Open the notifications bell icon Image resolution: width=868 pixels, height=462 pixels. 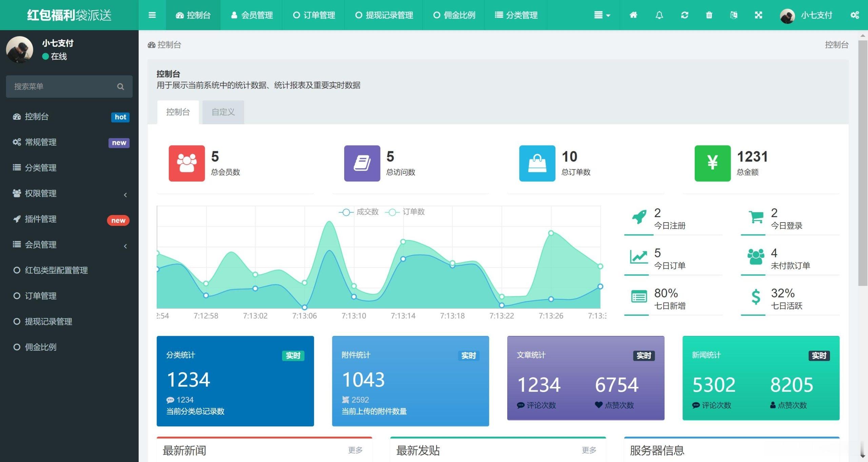coord(659,15)
